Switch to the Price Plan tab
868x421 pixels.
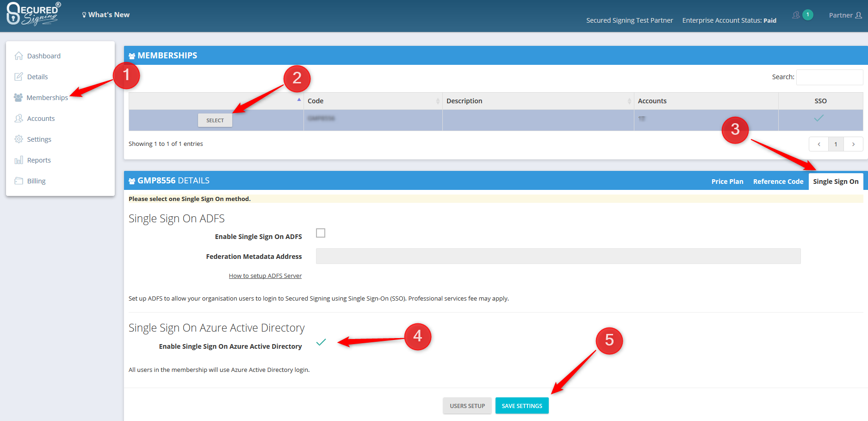(727, 182)
